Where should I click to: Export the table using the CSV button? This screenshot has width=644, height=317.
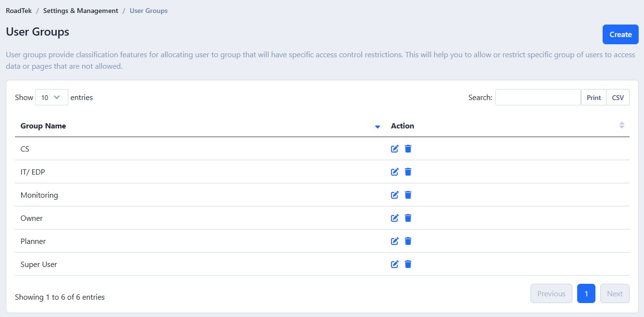click(618, 97)
